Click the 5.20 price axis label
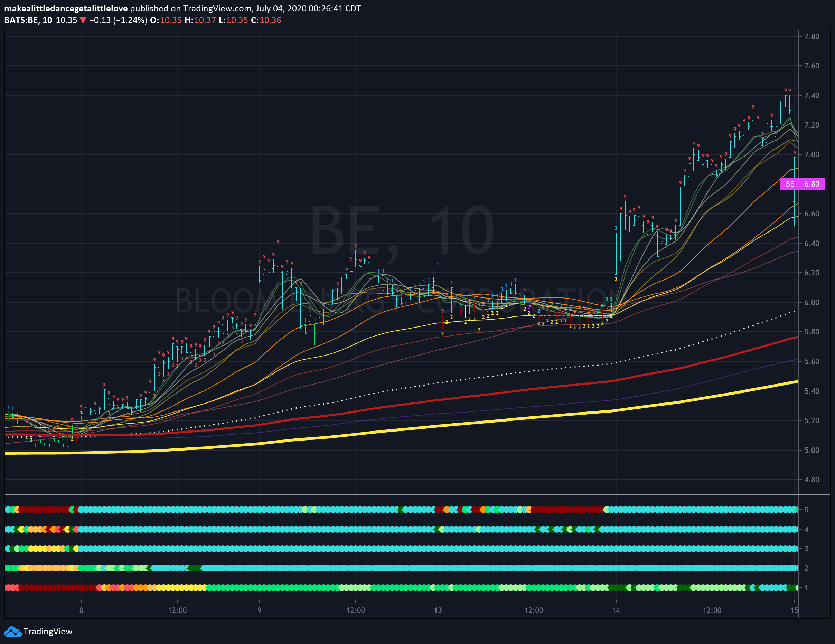Image resolution: width=835 pixels, height=644 pixels. 812,420
